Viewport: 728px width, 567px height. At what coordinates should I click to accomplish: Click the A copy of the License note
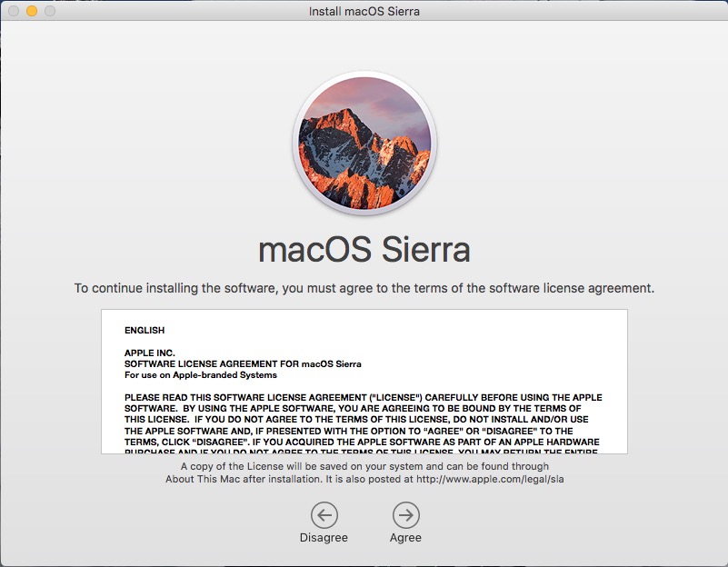[364, 466]
